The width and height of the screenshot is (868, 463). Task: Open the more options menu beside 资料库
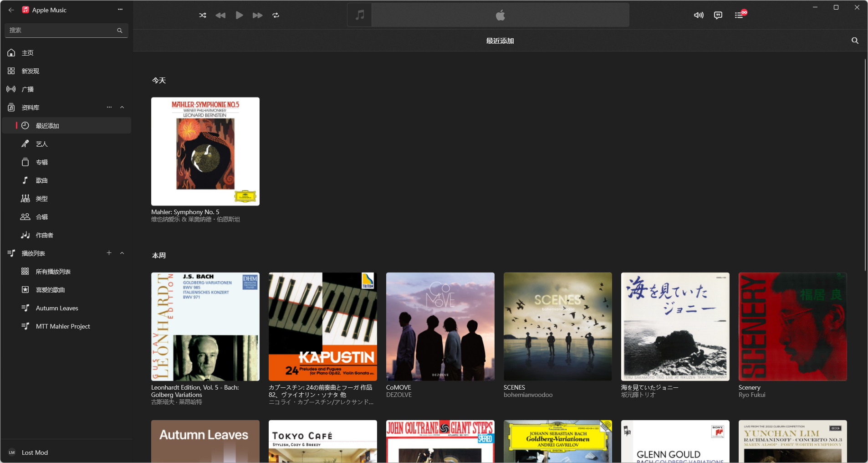109,107
